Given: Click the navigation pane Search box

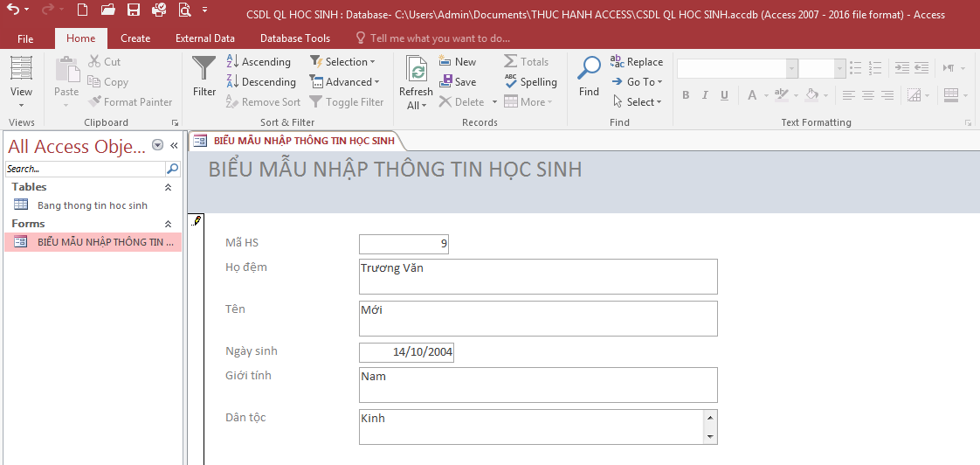Looking at the screenshot, I should pyautogui.click(x=86, y=169).
